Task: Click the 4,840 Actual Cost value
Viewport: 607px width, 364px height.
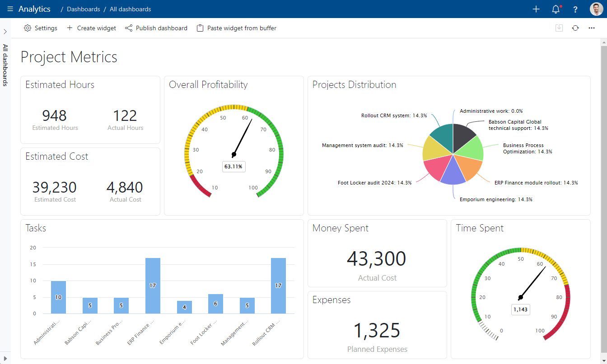Action: coord(125,187)
